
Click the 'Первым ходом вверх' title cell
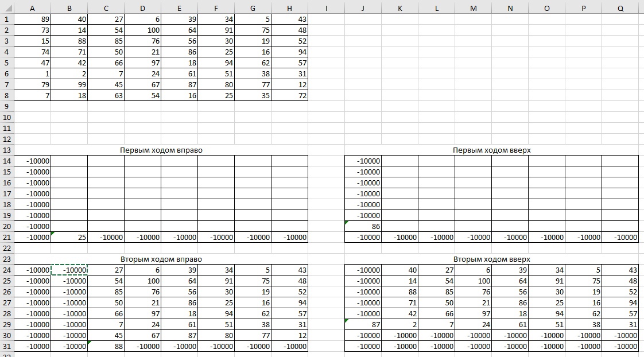tap(491, 150)
